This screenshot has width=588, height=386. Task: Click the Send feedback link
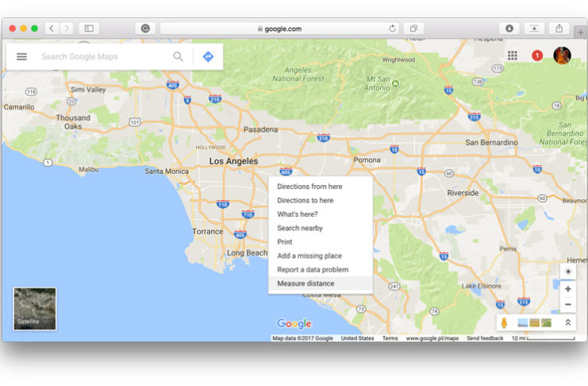point(485,338)
